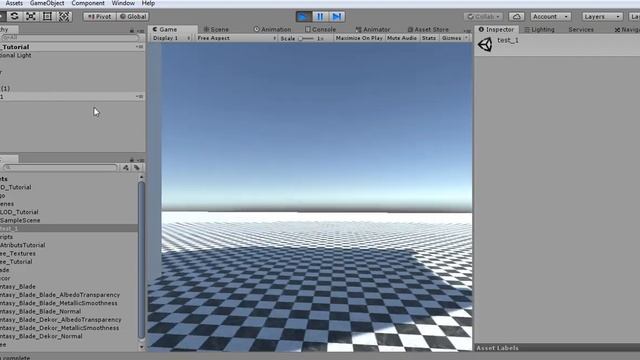Select the Lighting tab
This screenshot has width=640, height=360.
coord(540,29)
